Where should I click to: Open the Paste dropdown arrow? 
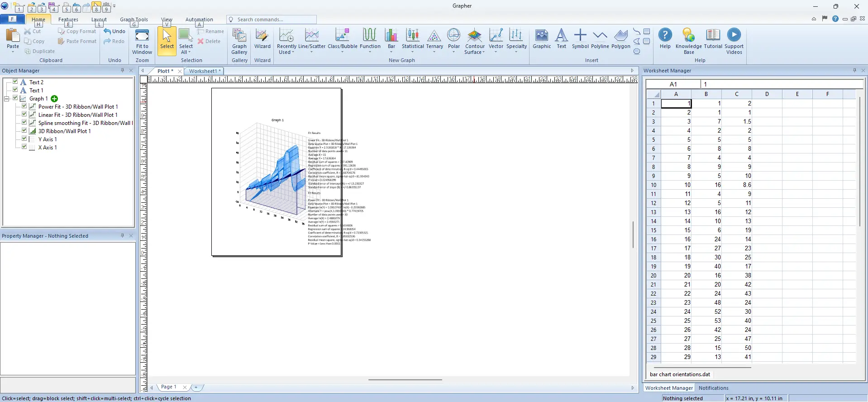tap(13, 52)
